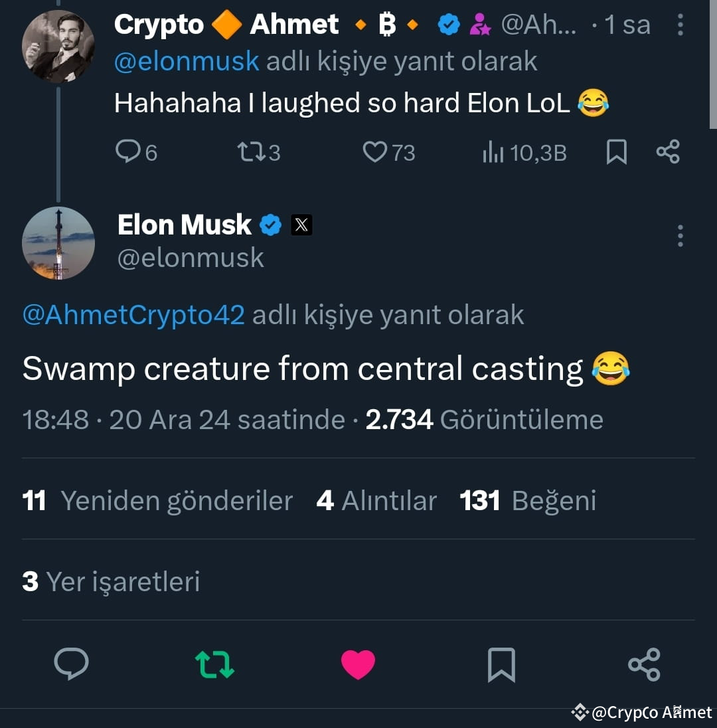717x728 pixels.
Task: Open view analytics for Crypto Ahmet's tweet
Action: [523, 151]
